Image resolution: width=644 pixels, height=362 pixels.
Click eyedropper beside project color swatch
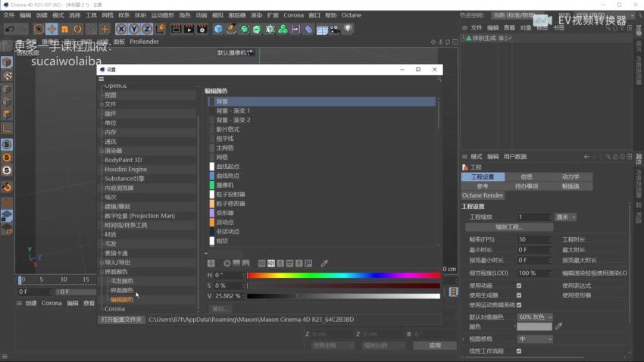pyautogui.click(x=558, y=326)
